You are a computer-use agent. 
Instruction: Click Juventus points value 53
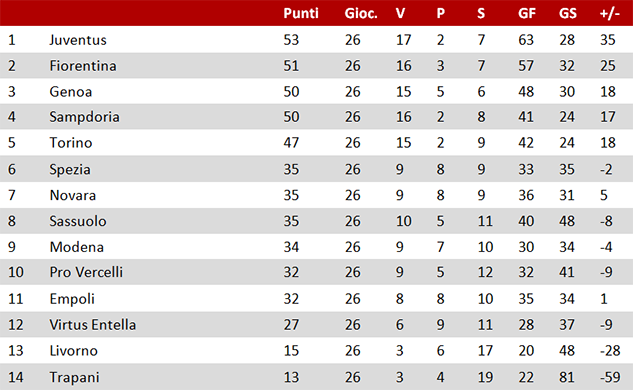(x=291, y=40)
